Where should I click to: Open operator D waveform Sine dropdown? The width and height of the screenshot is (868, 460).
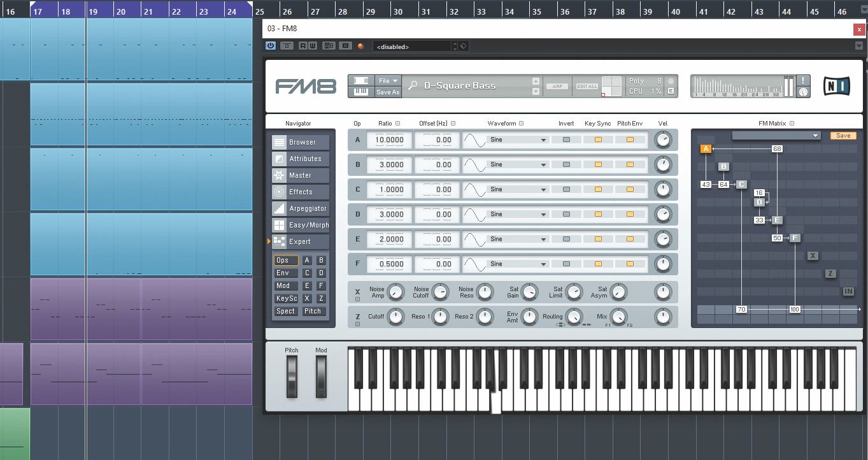[518, 214]
